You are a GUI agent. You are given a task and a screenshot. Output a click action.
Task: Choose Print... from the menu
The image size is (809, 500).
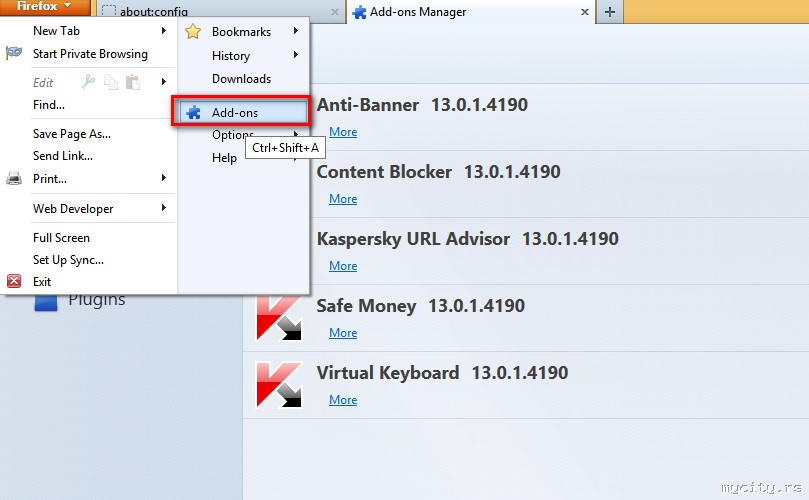(50, 179)
